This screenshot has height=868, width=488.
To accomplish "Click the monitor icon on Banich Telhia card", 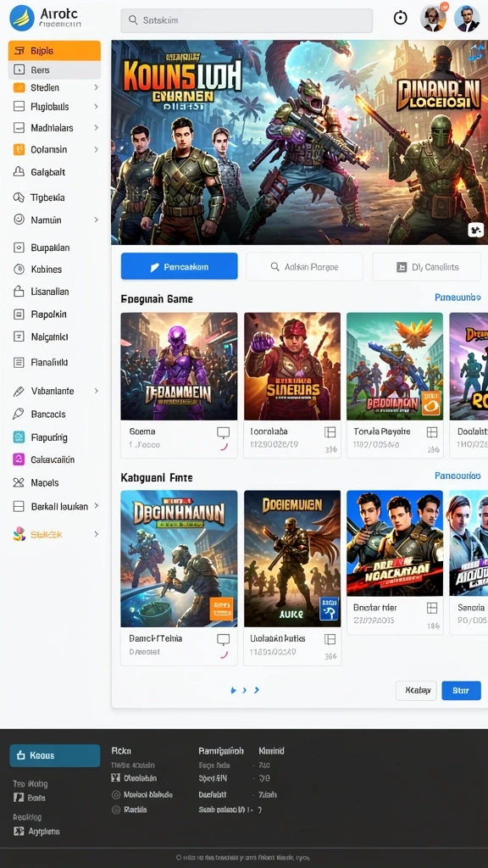I will click(223, 639).
